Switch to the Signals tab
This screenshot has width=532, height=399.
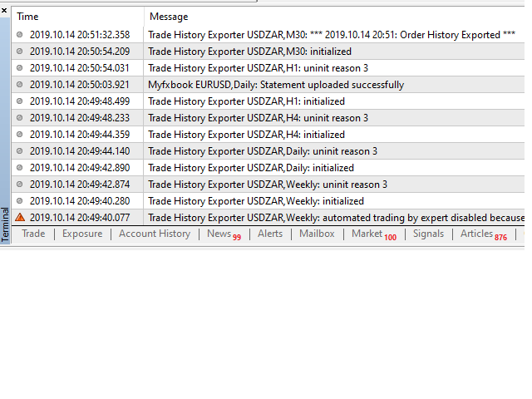pos(429,234)
